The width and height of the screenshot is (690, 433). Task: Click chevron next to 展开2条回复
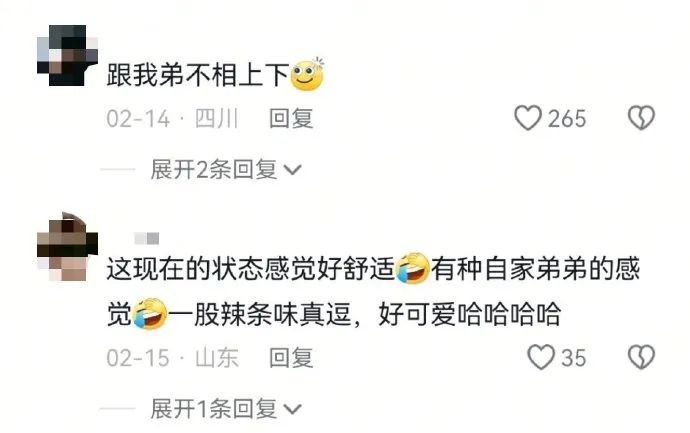[293, 170]
